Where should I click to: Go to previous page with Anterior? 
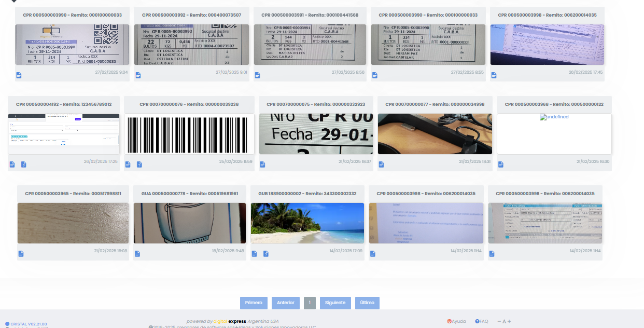(286, 303)
